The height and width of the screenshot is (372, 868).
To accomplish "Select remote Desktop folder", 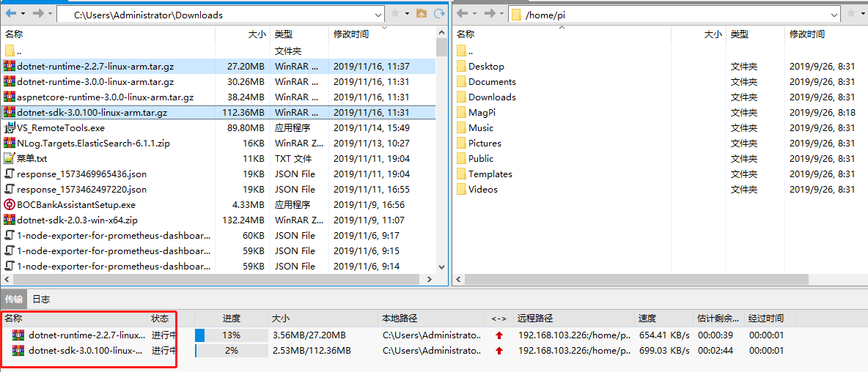I will [661, 67].
